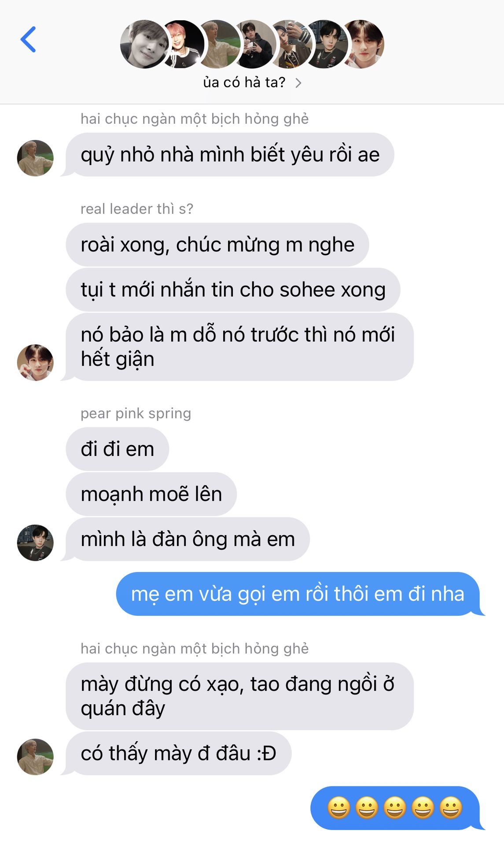The width and height of the screenshot is (504, 845).
Task: Open group name 'ủa có hả ta?'
Action: [x=244, y=82]
